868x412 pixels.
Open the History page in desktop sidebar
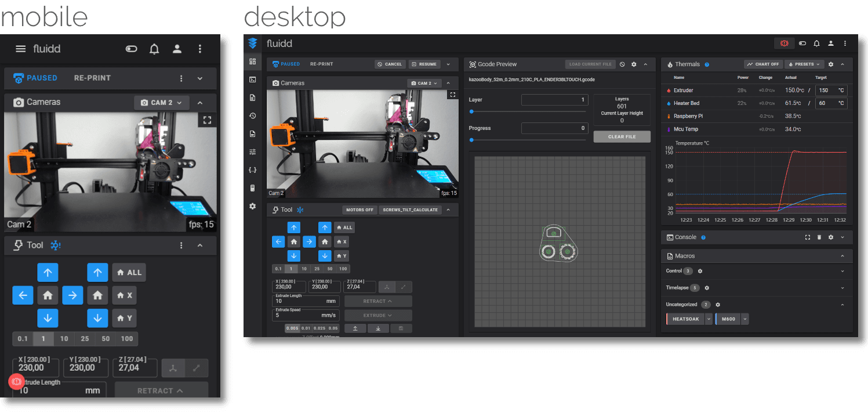click(252, 115)
